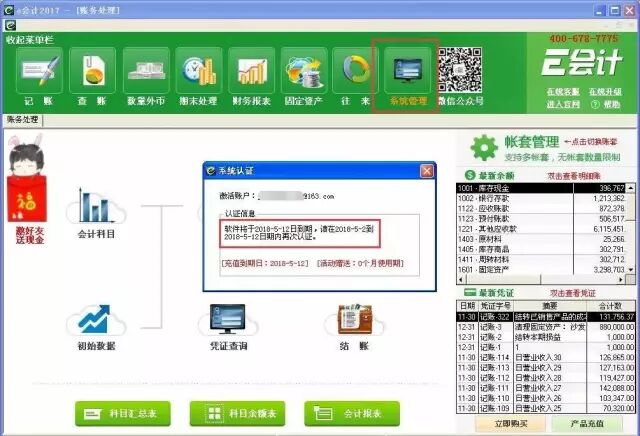The image size is (640, 436).
Task: Select voucher row 记账-112
Action: coord(546,378)
